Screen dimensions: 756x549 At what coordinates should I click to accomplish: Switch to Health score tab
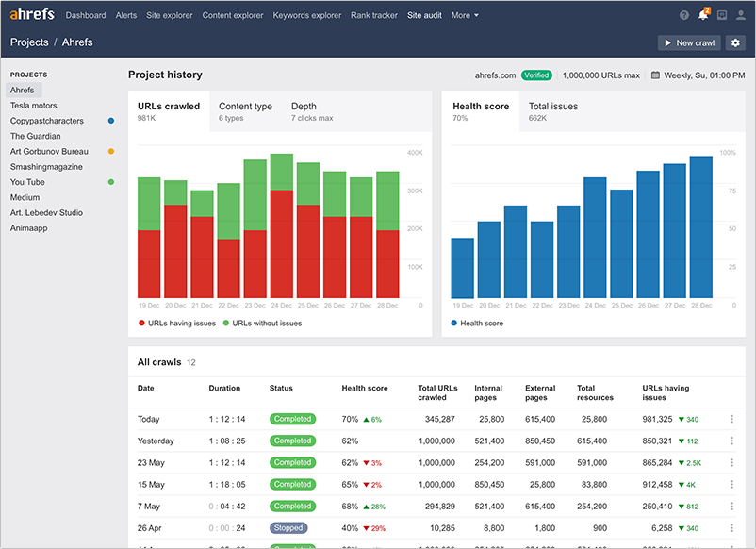[481, 111]
